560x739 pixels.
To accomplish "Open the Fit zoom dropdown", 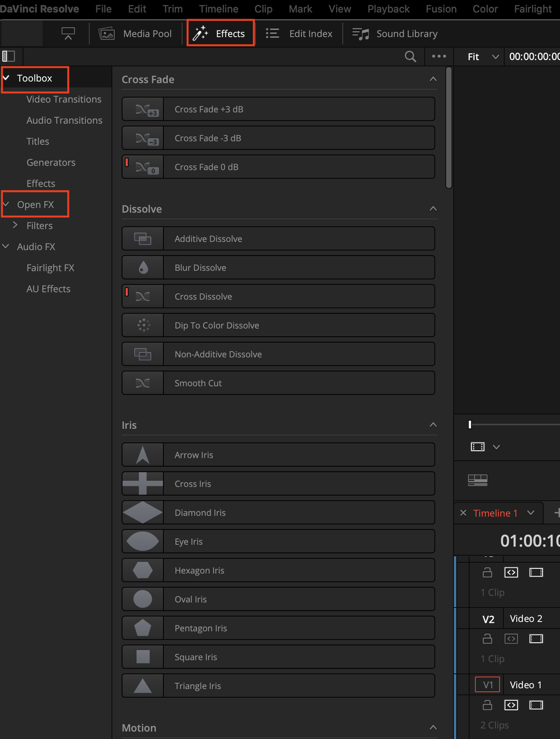I will tap(483, 56).
